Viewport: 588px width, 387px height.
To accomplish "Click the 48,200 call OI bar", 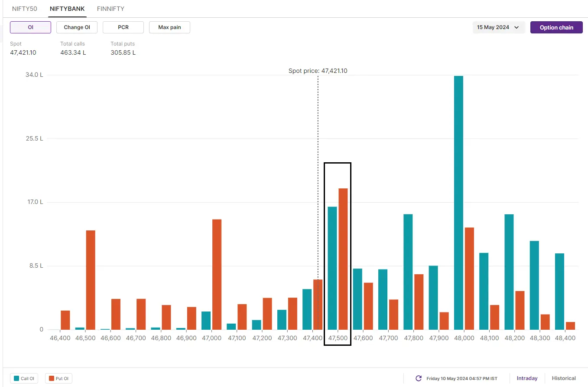I will (x=509, y=272).
